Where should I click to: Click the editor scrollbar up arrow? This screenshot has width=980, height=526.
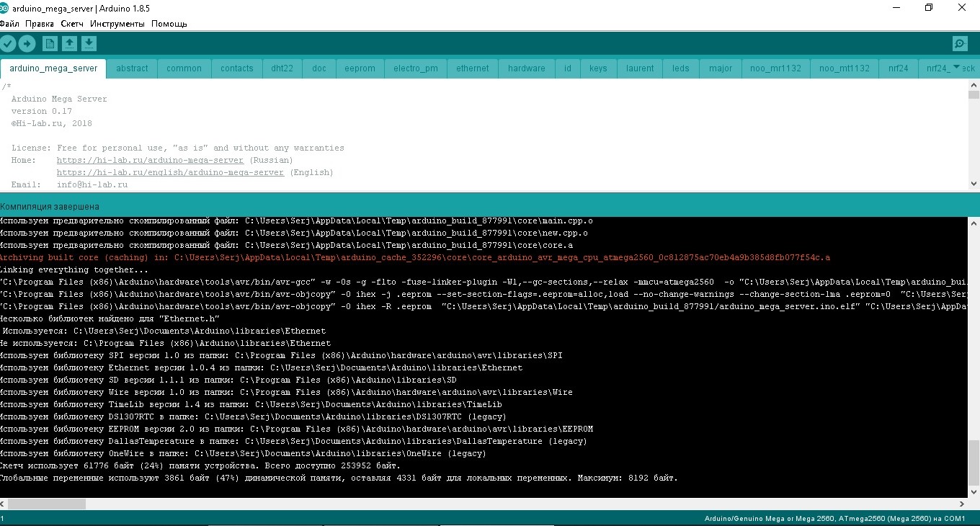pos(974,85)
